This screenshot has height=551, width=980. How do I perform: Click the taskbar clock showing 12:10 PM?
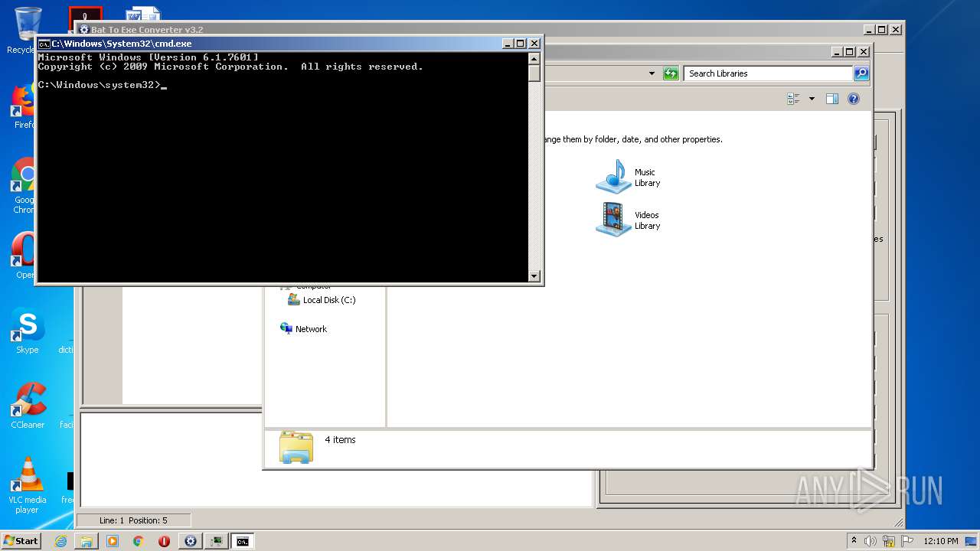click(941, 541)
